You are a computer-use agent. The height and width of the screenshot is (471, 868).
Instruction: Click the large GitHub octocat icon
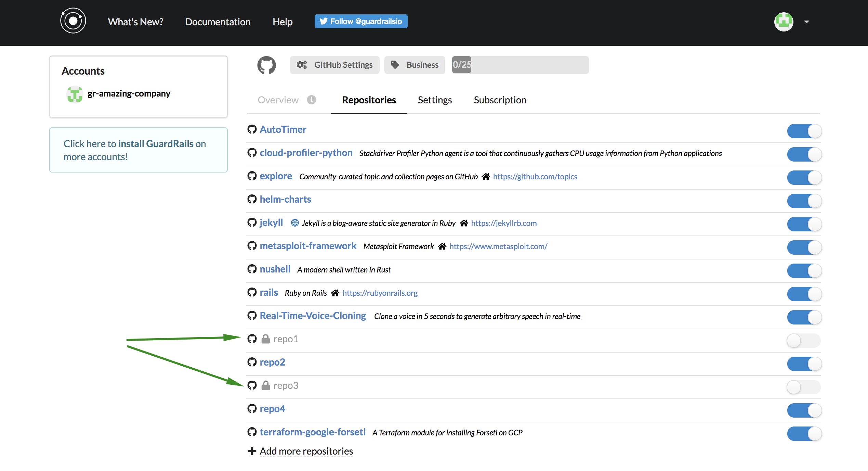[x=266, y=65]
